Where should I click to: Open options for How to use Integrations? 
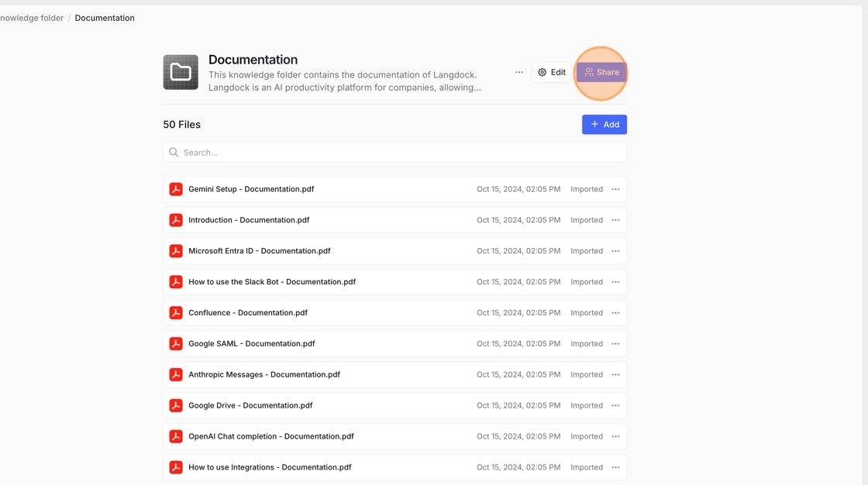tap(615, 468)
